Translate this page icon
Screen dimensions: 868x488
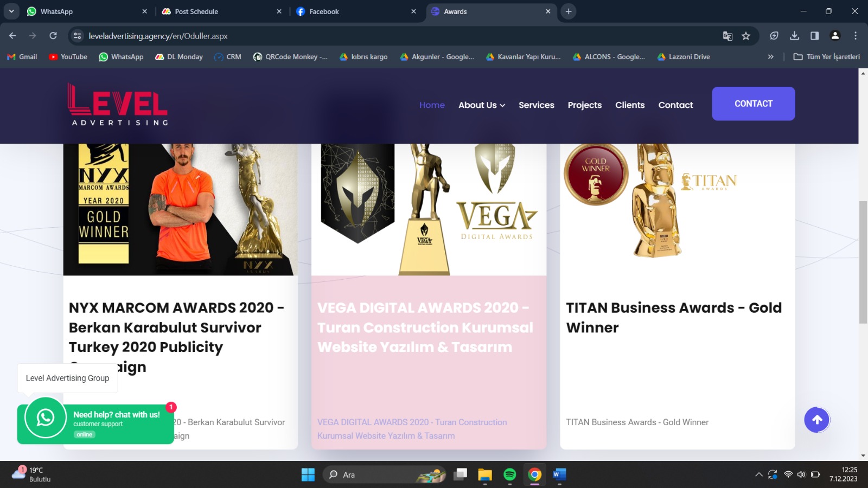(x=727, y=36)
